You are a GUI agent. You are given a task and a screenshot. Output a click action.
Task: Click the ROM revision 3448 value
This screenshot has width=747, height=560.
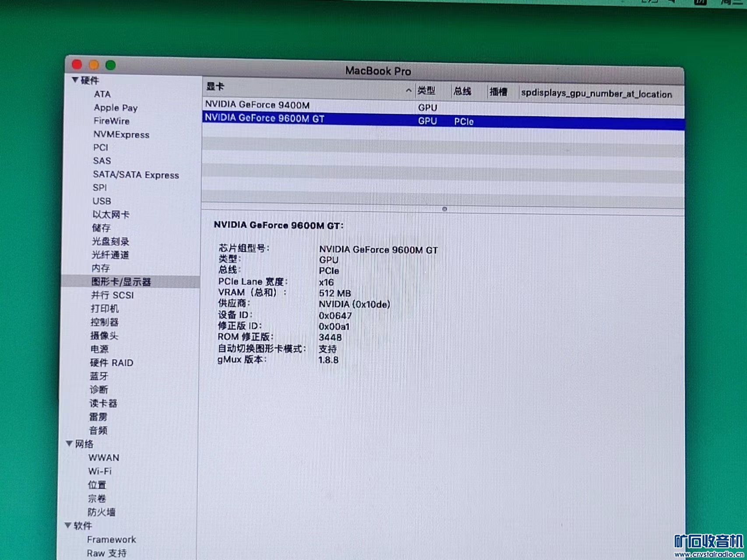click(x=330, y=337)
